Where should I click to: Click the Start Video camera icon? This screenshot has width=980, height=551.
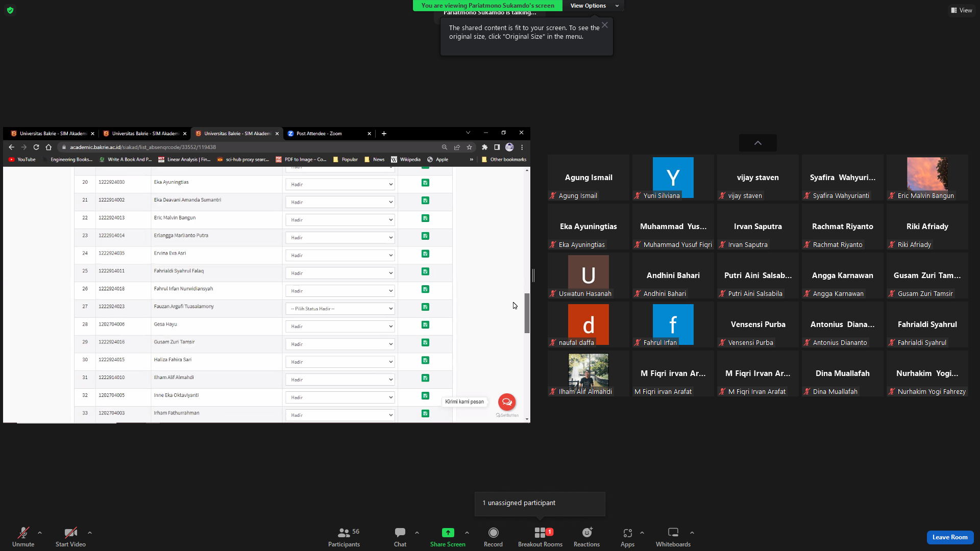70,533
